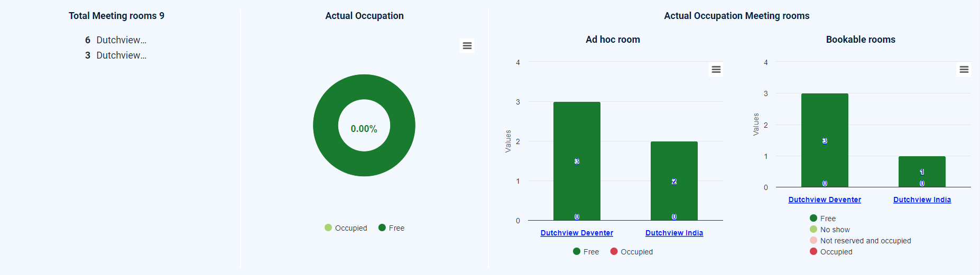Open Dutchview Deventer link under Ad hoc room
Screen dimensions: 980x275
pyautogui.click(x=577, y=233)
